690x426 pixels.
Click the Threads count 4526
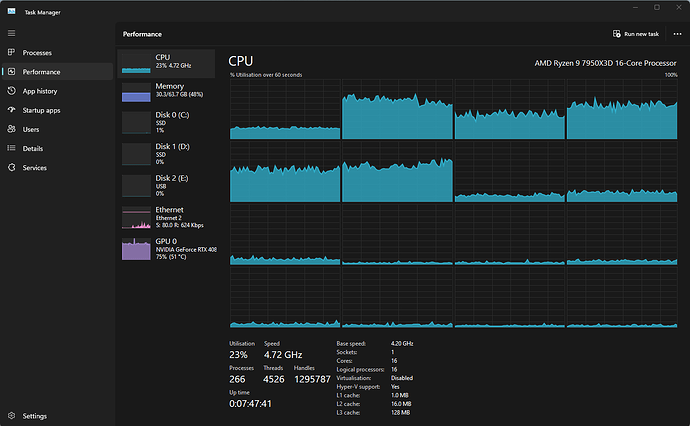tap(274, 379)
